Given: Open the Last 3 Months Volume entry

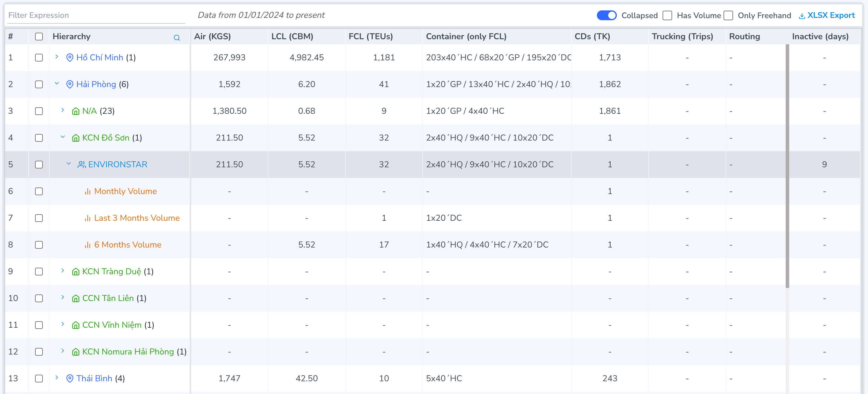Looking at the screenshot, I should tap(137, 218).
